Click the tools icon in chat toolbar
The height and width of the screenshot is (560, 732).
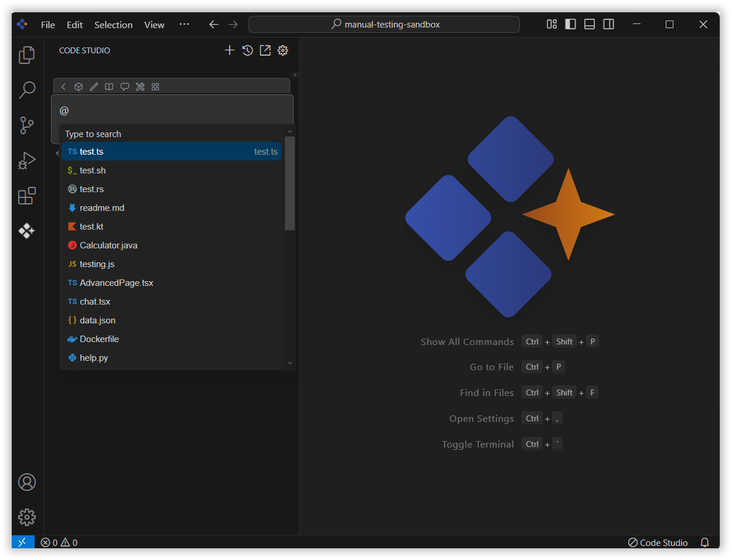[x=140, y=87]
